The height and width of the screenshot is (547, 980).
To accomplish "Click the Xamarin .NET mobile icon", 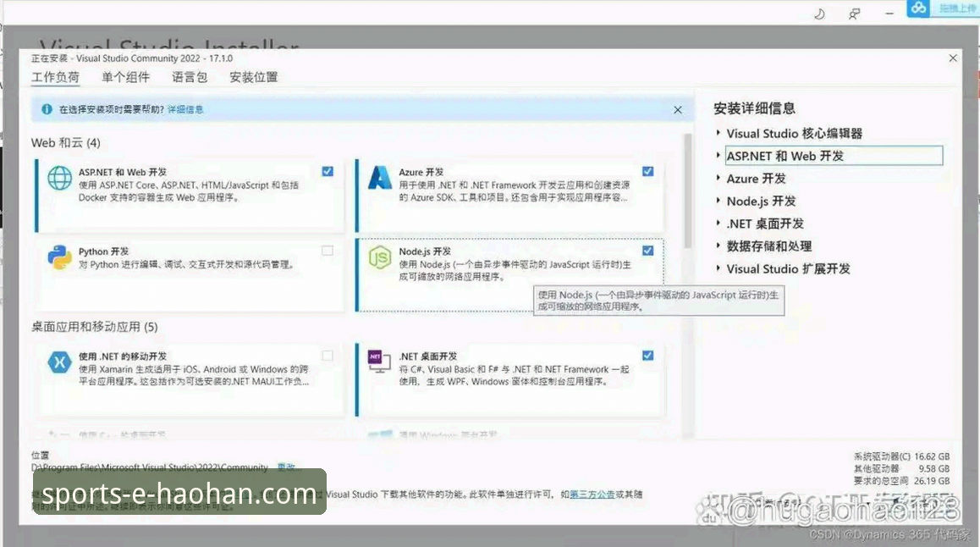I will pyautogui.click(x=60, y=362).
